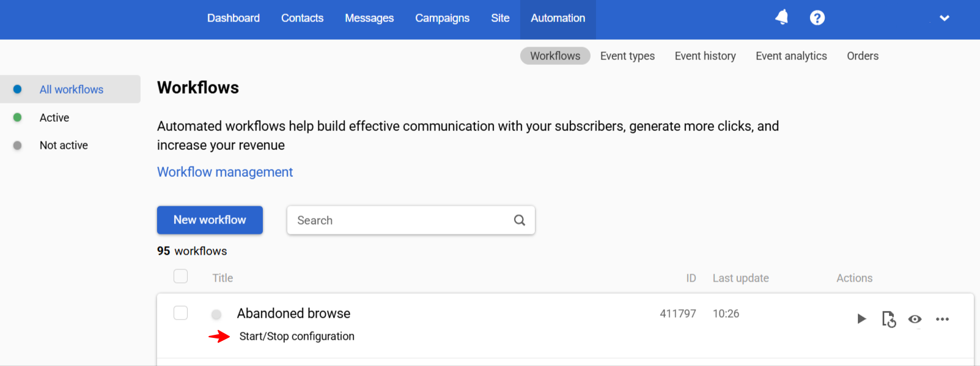
Task: Open the Messages menu
Action: [x=369, y=18]
